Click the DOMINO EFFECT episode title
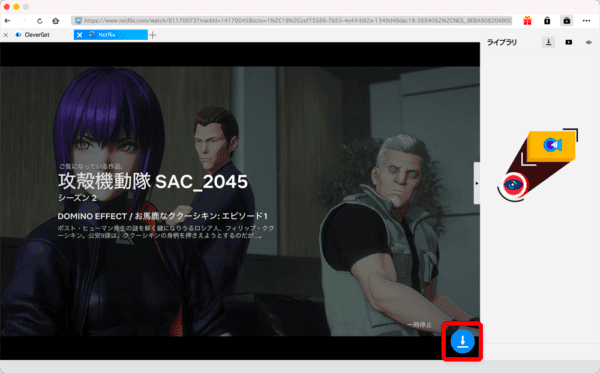This screenshot has width=600, height=373. pyautogui.click(x=163, y=216)
